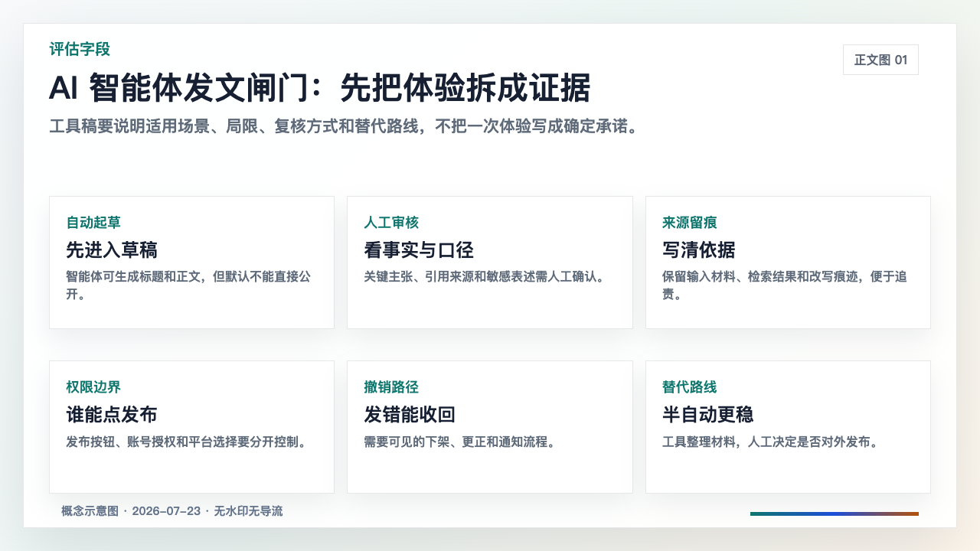Select the 替代路线 card label
This screenshot has width=980, height=551.
coord(689,387)
